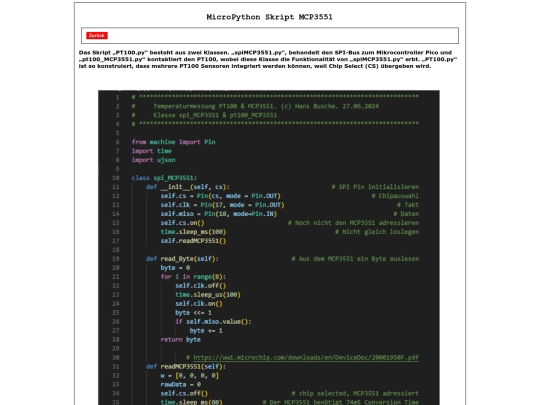Image resolution: width=540 pixels, height=405 pixels.
Task: Click comment '# Daten'
Action: pos(406,214)
